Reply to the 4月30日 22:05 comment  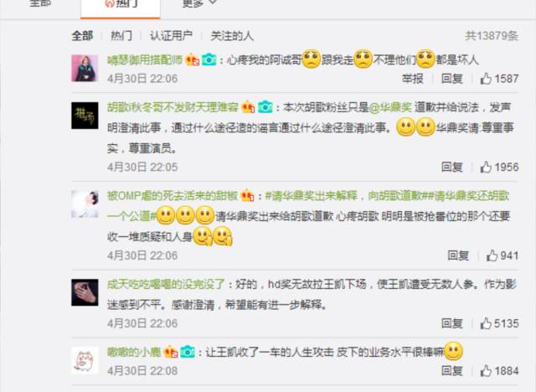coord(452,168)
